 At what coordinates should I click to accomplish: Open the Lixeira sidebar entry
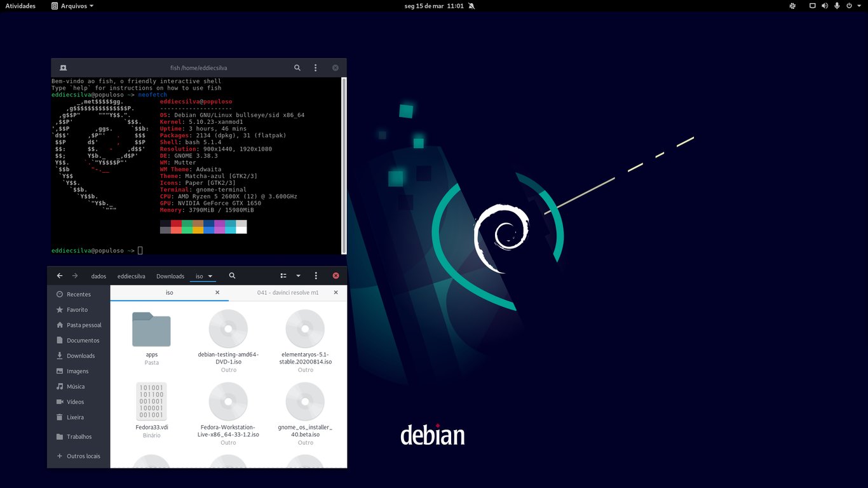pyautogui.click(x=74, y=417)
